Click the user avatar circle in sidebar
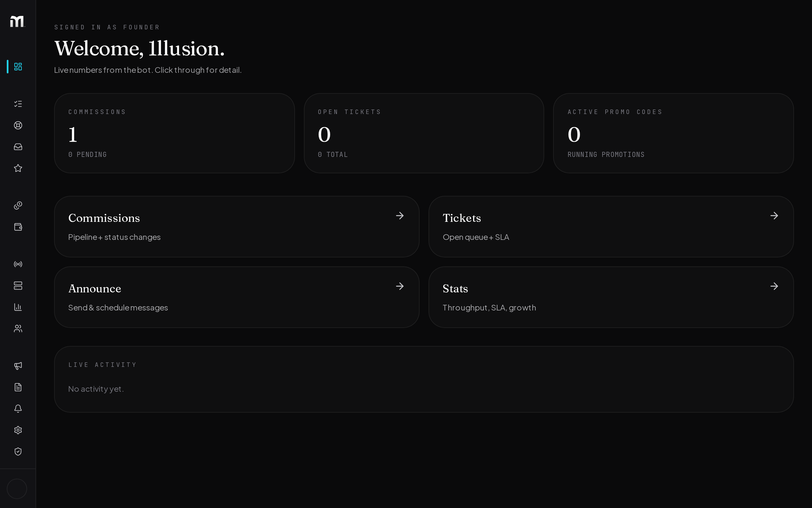The image size is (812, 508). pos(17,489)
